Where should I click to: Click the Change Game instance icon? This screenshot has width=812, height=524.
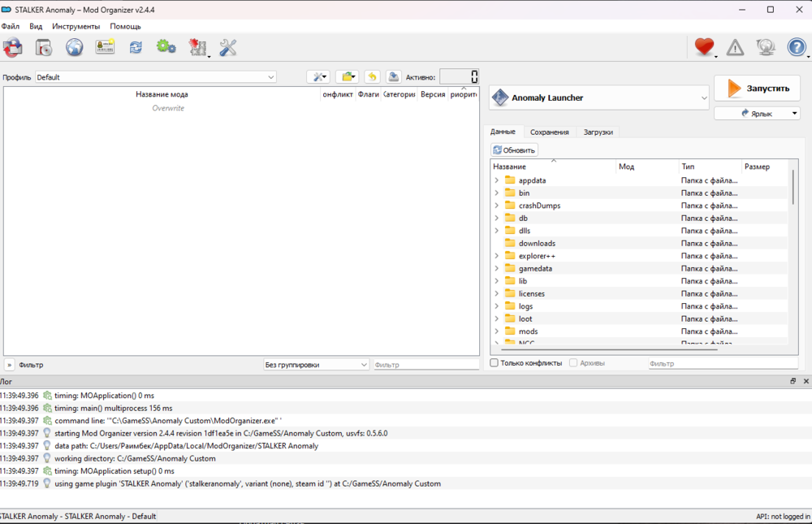(13, 48)
